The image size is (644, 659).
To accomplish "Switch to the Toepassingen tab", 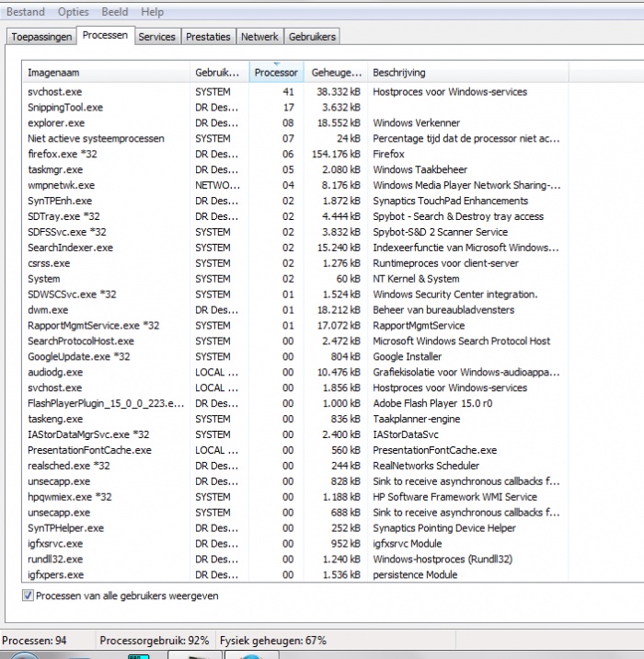I will click(x=41, y=37).
